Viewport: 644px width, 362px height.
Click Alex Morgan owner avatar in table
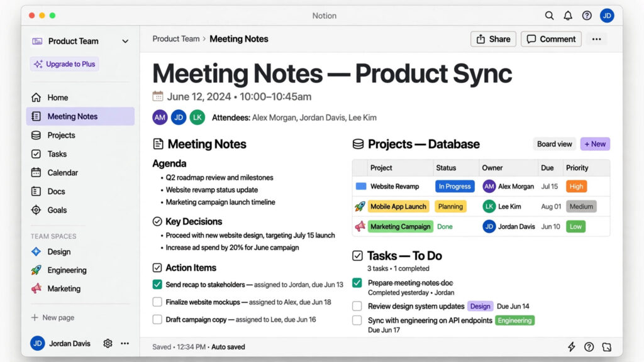tap(489, 186)
